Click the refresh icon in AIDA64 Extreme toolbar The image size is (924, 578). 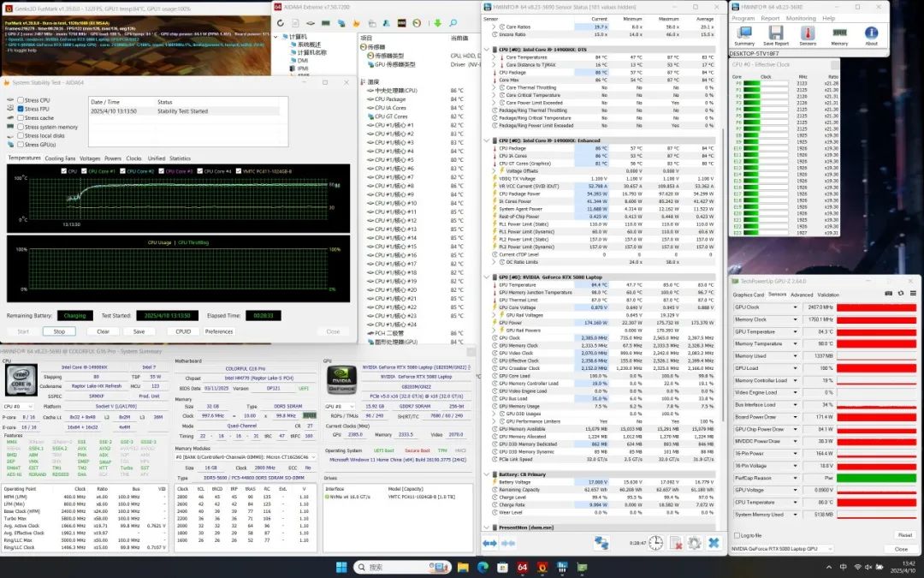coord(281,23)
